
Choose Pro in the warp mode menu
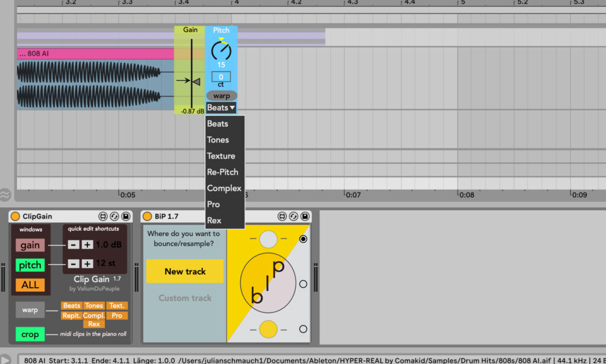pyautogui.click(x=225, y=204)
